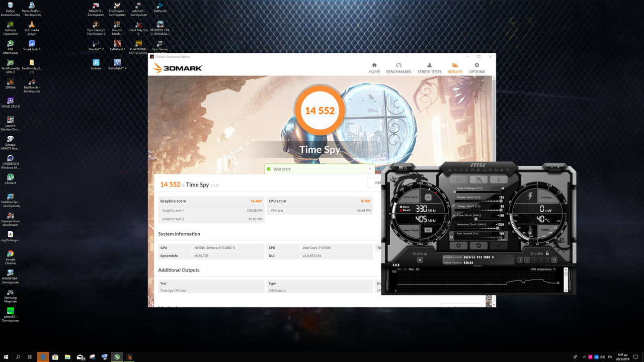Open the STRESS TESTS tab
The height and width of the screenshot is (362, 644).
429,68
